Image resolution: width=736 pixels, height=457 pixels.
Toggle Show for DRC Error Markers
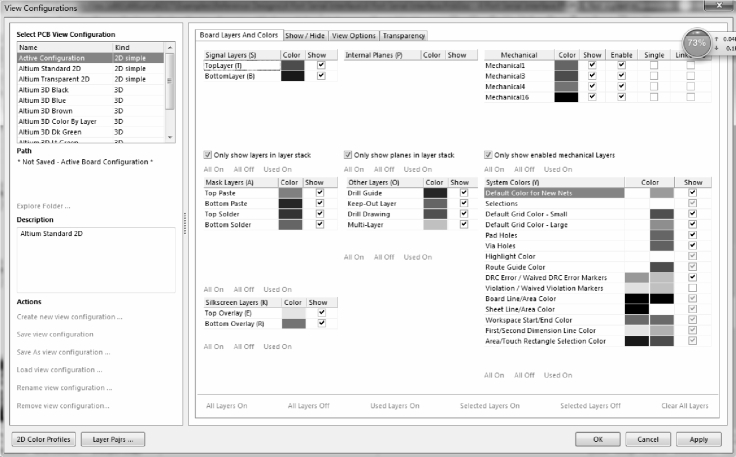(692, 277)
